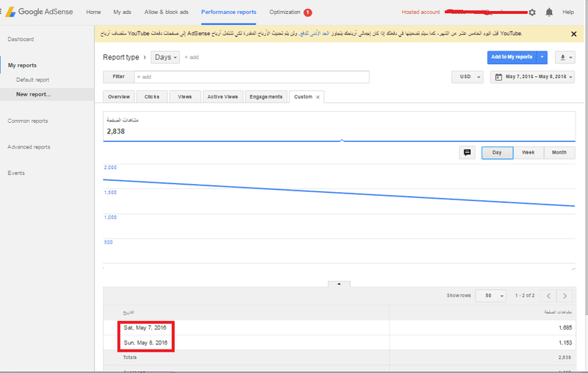Click Add to My reports button
This screenshot has height=373, width=588.
(512, 57)
